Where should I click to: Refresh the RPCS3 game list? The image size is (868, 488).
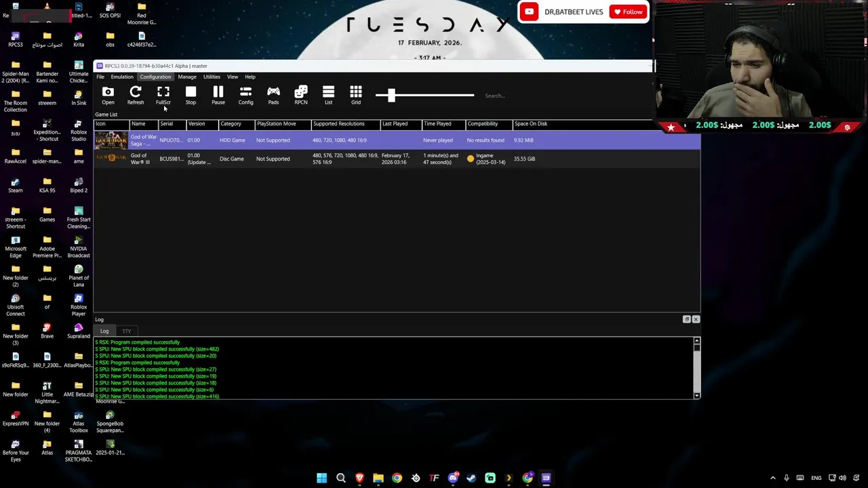[x=136, y=96]
